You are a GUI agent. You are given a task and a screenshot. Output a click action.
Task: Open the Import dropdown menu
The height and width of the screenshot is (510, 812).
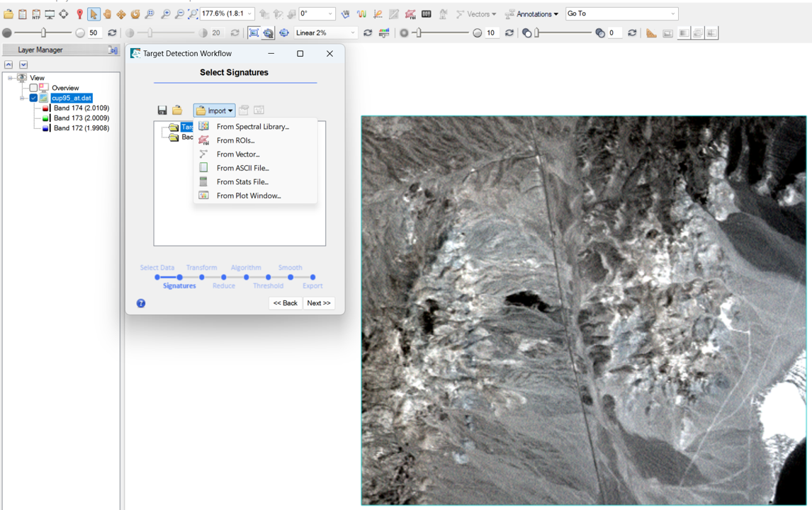coord(214,110)
